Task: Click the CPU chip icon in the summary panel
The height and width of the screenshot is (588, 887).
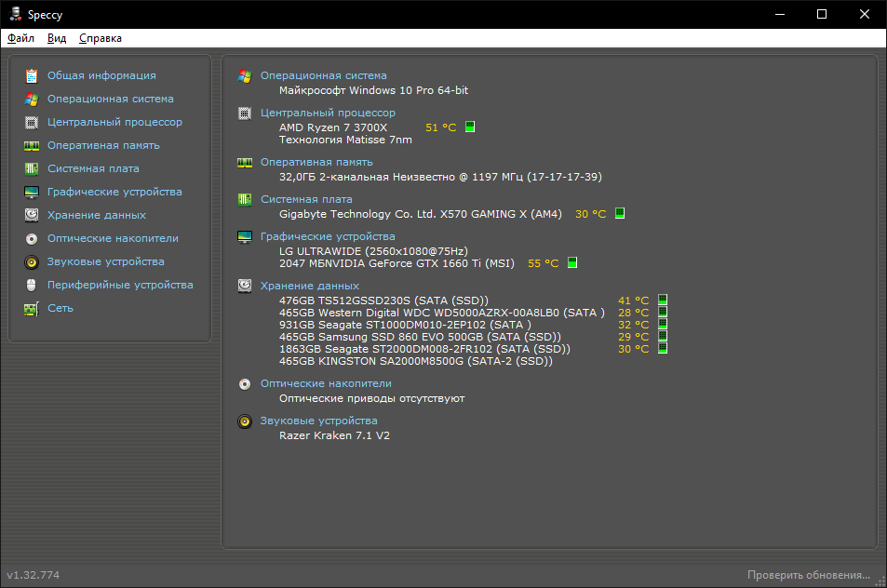Action: point(245,114)
